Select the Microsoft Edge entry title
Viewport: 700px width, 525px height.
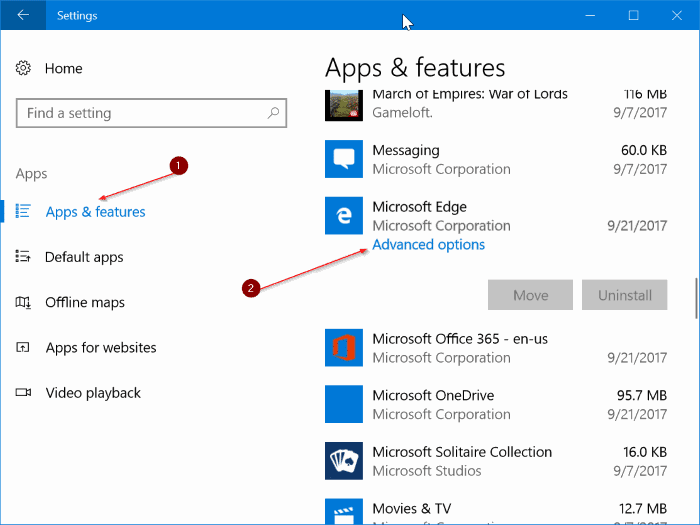point(420,207)
